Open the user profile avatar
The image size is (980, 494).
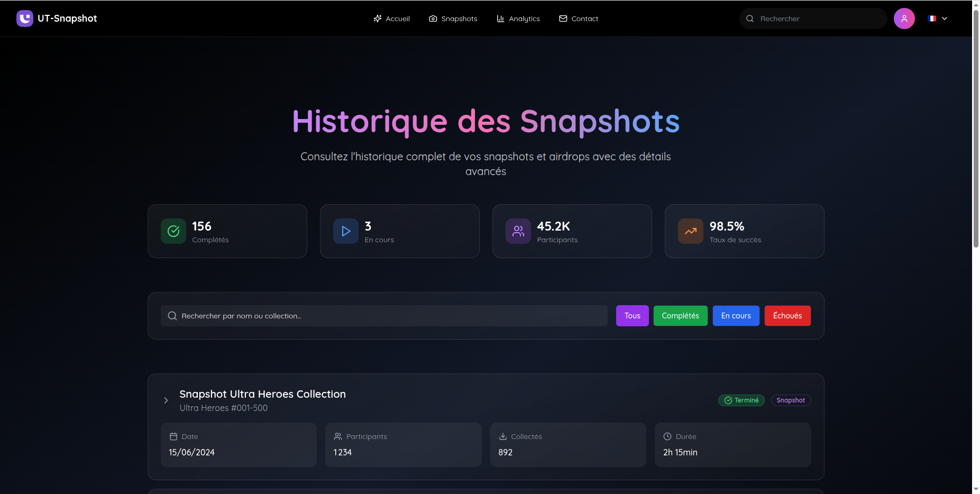coord(904,19)
